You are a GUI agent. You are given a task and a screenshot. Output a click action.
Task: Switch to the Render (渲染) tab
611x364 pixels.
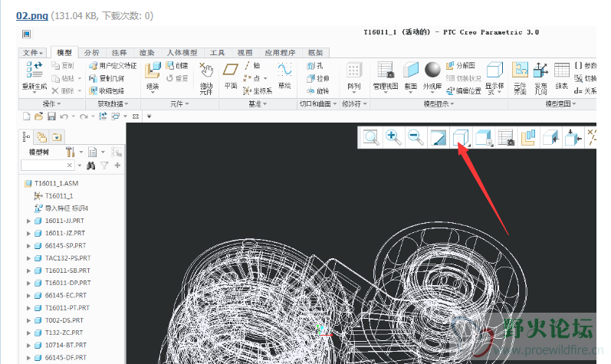coord(146,53)
